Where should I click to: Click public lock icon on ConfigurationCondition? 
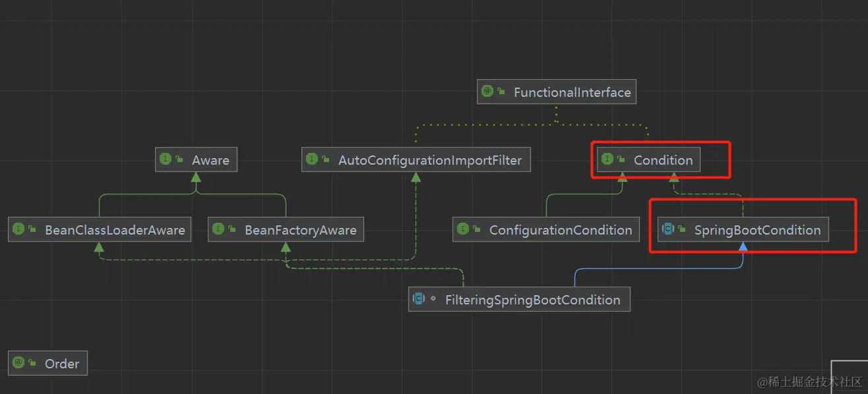[476, 229]
